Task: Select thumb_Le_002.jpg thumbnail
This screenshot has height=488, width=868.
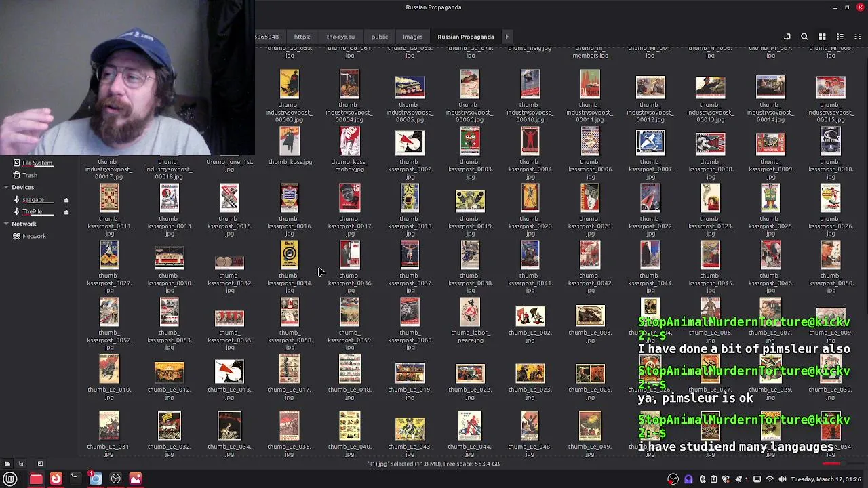Action: pos(530,316)
